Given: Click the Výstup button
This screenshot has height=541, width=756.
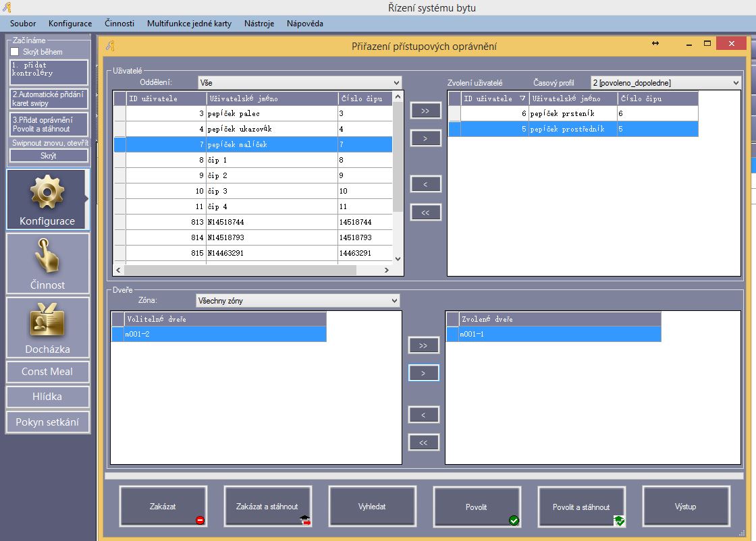Looking at the screenshot, I should (686, 507).
